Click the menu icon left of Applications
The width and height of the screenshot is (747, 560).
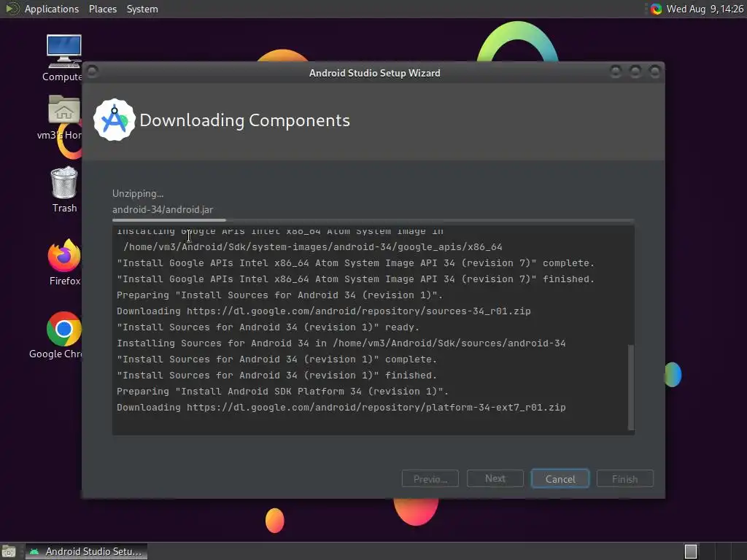pyautogui.click(x=12, y=9)
